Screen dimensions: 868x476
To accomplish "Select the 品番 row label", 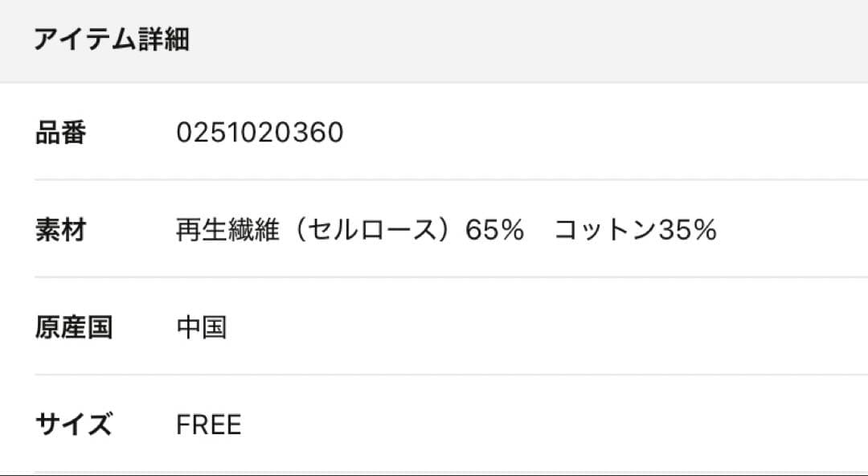I will coord(60,133).
